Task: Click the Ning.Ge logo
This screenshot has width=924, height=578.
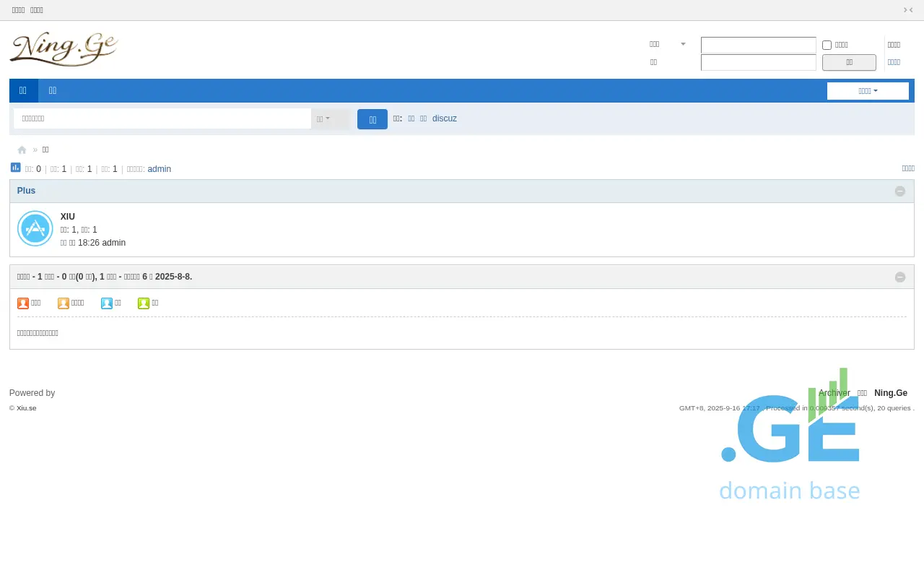Action: tap(64, 49)
